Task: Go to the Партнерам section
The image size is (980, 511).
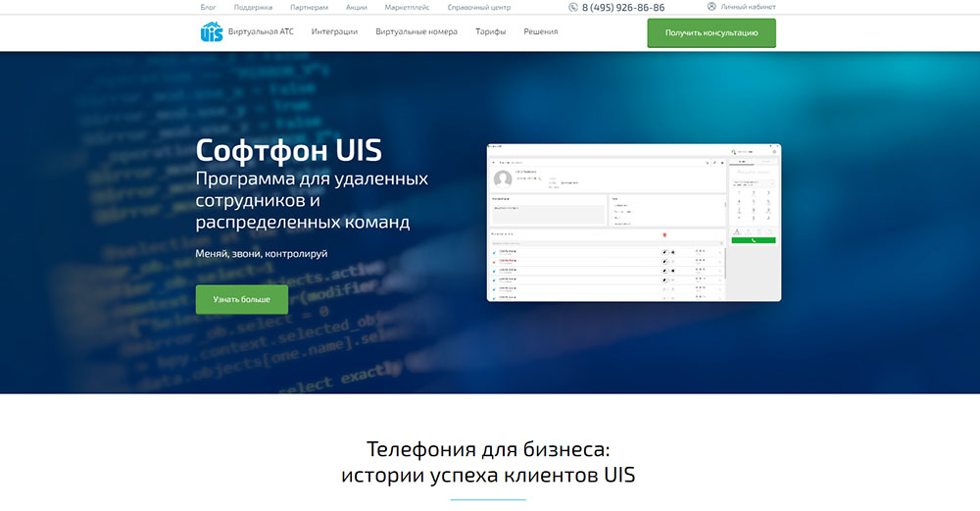Action: pyautogui.click(x=309, y=7)
